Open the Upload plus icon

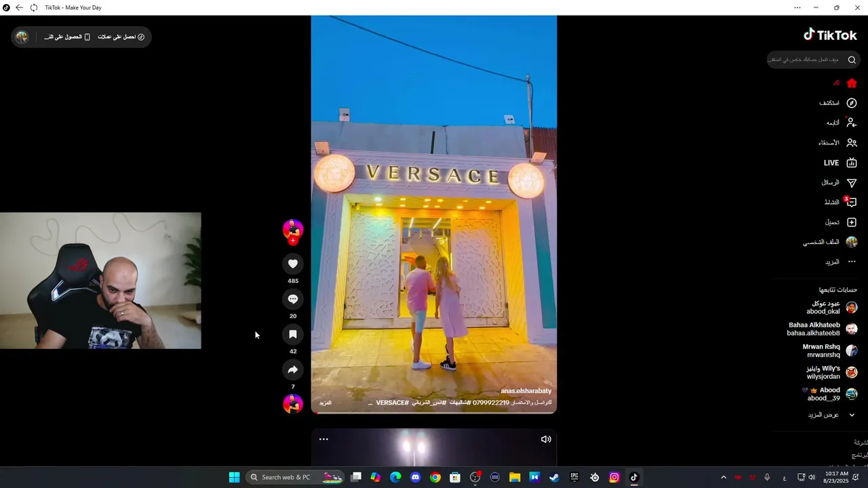click(852, 222)
